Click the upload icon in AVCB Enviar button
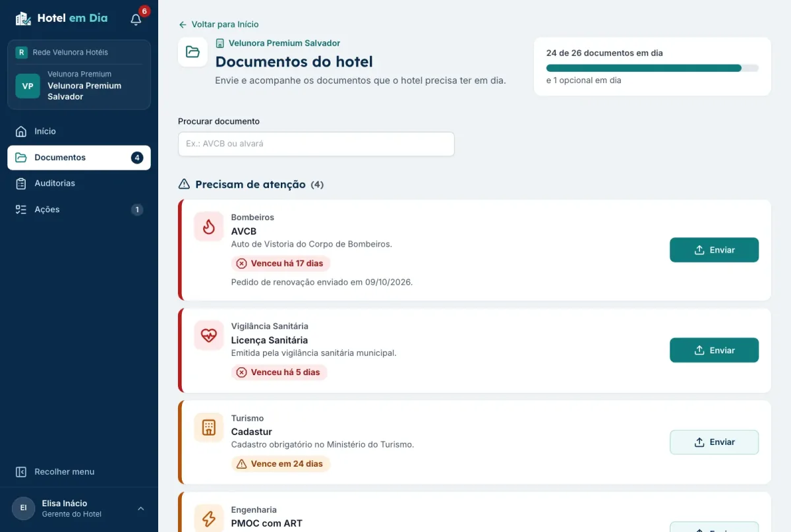Screen dimensions: 791x532 (699, 250)
